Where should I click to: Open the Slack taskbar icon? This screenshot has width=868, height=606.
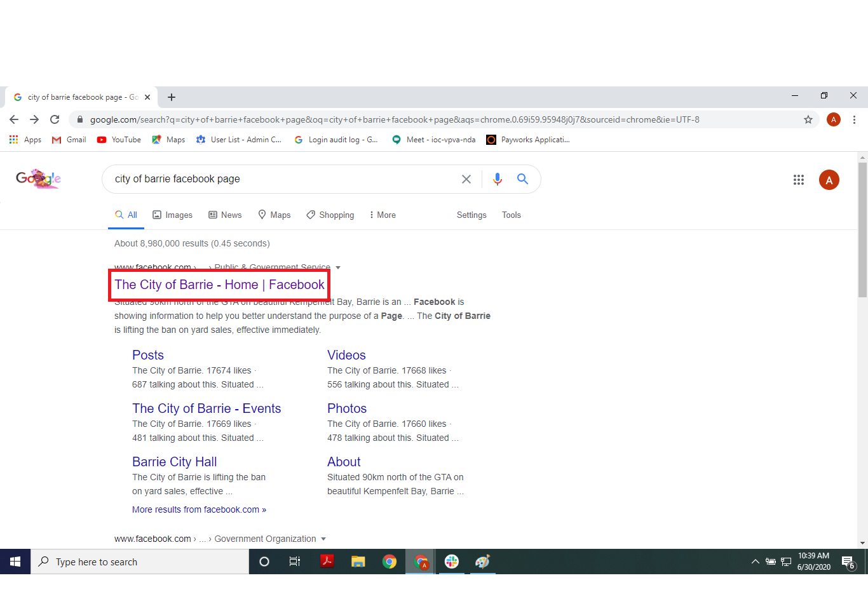coord(452,562)
